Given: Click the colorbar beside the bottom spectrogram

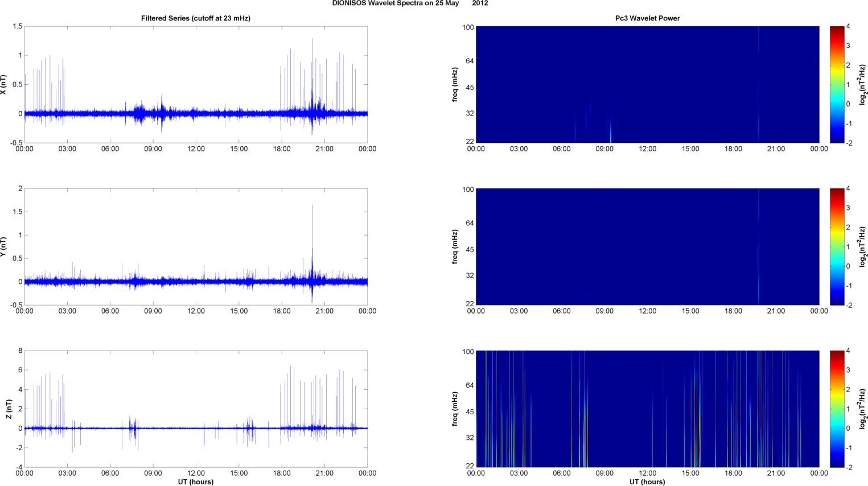Looking at the screenshot, I should point(837,409).
